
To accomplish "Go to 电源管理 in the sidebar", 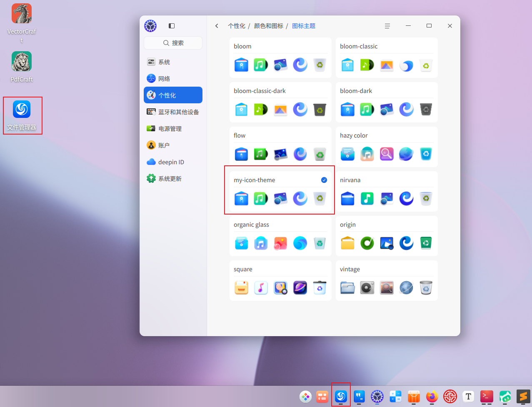I will click(x=173, y=129).
